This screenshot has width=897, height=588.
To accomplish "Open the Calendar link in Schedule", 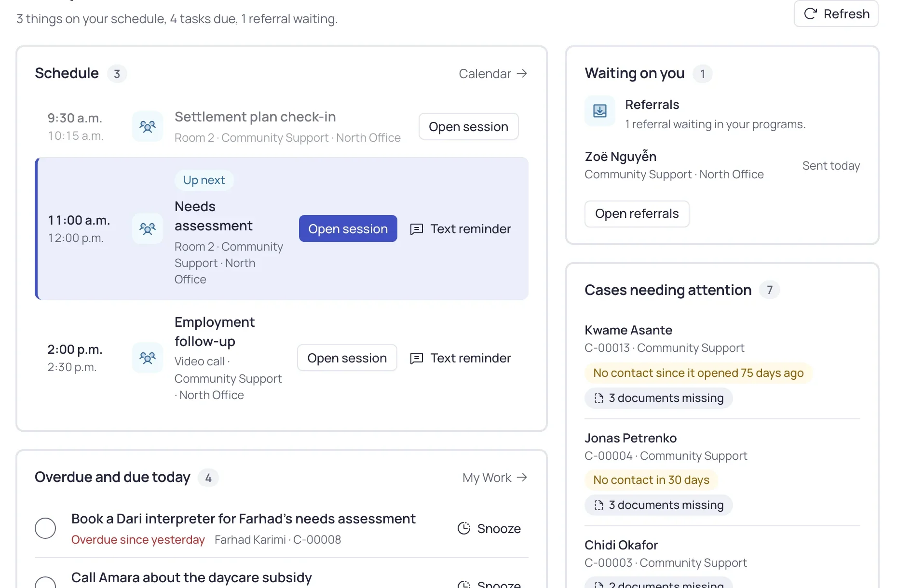I will pos(493,74).
